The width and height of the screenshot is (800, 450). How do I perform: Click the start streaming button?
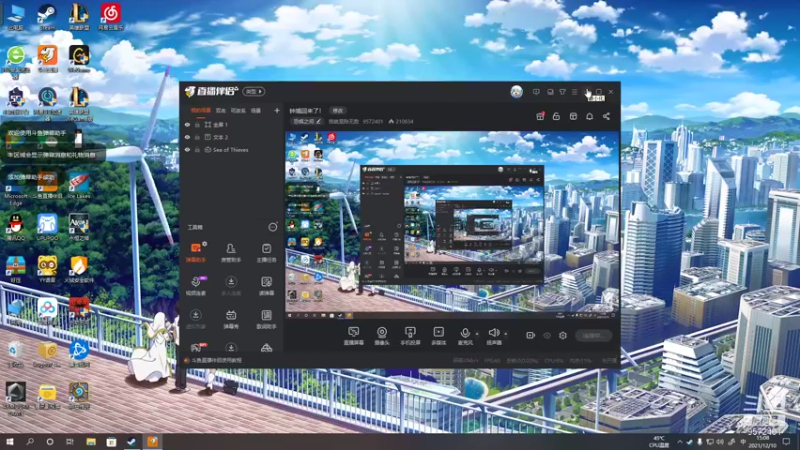[x=593, y=336]
